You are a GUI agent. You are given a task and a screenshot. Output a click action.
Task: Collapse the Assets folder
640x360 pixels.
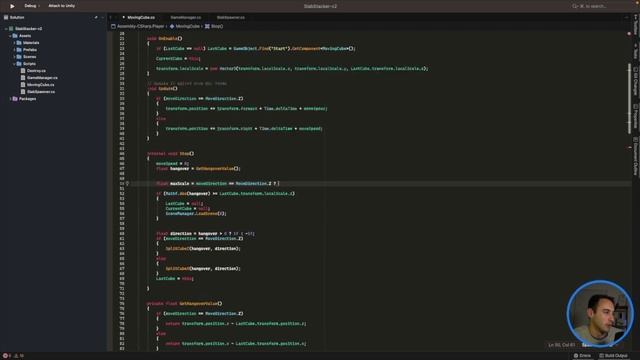(x=10, y=36)
